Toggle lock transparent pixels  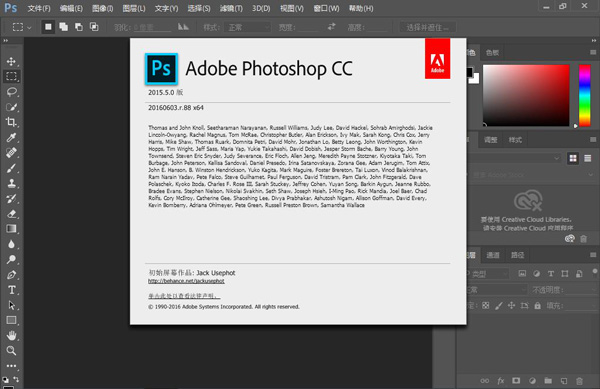click(x=486, y=306)
